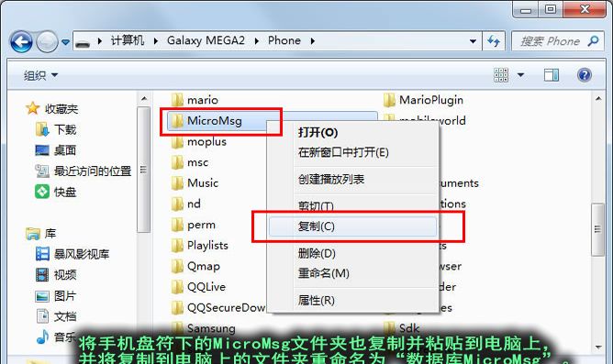Open the recent locations dropdown arrow
Screen dimensions: 613x364
[x=66, y=42]
